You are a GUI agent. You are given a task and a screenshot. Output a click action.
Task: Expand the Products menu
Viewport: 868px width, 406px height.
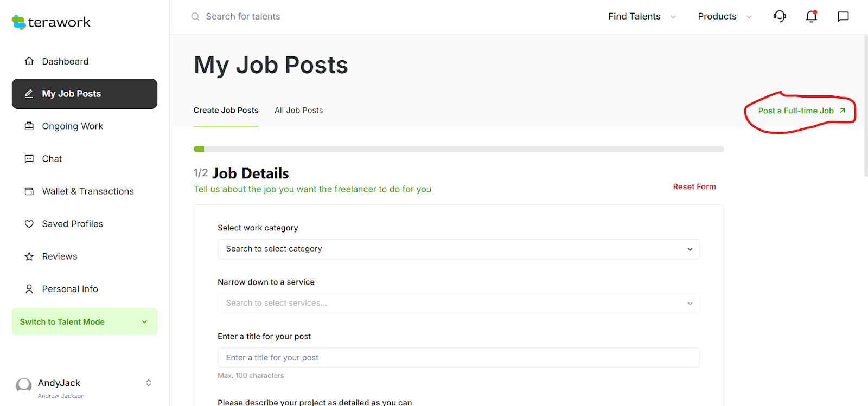724,16
